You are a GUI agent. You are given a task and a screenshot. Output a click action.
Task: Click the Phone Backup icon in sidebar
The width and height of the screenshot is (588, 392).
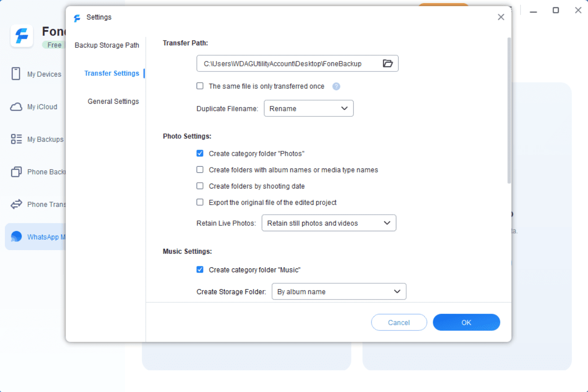point(16,172)
